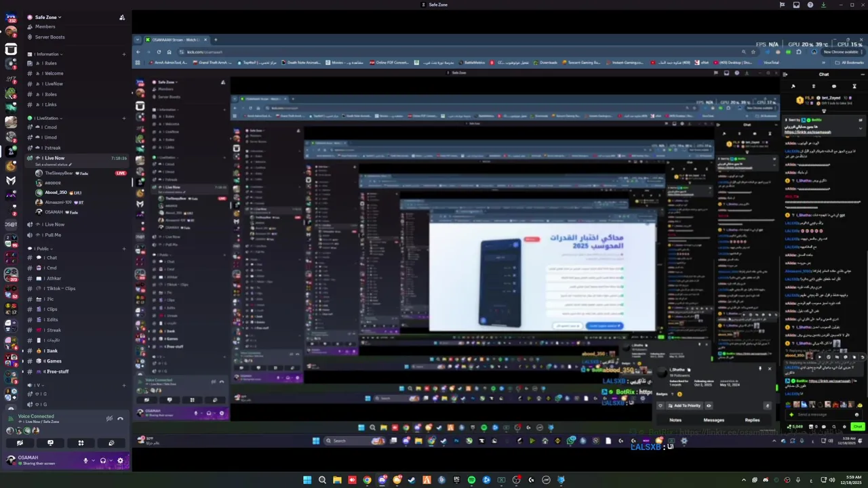
Task: Disconnect from voice with the hang-up icon
Action: 121,419
